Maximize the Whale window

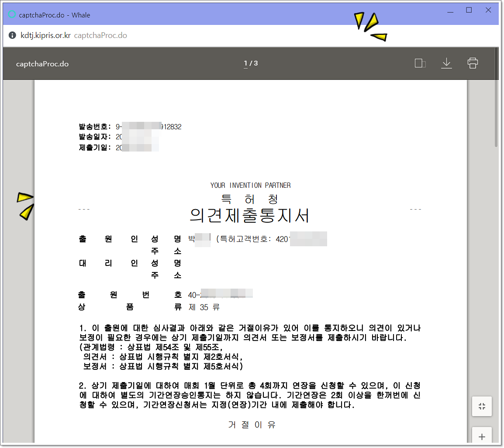coord(469,10)
